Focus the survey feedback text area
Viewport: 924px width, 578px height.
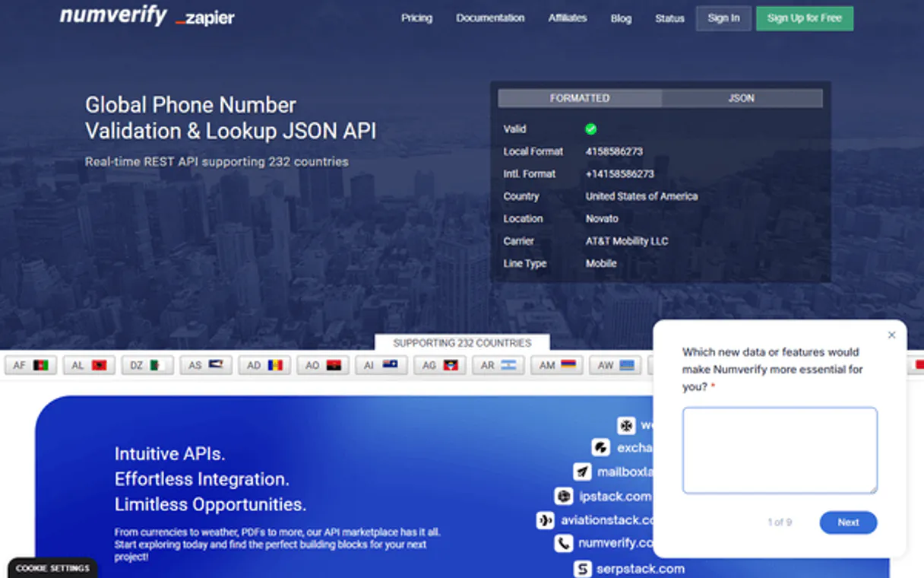(x=780, y=450)
